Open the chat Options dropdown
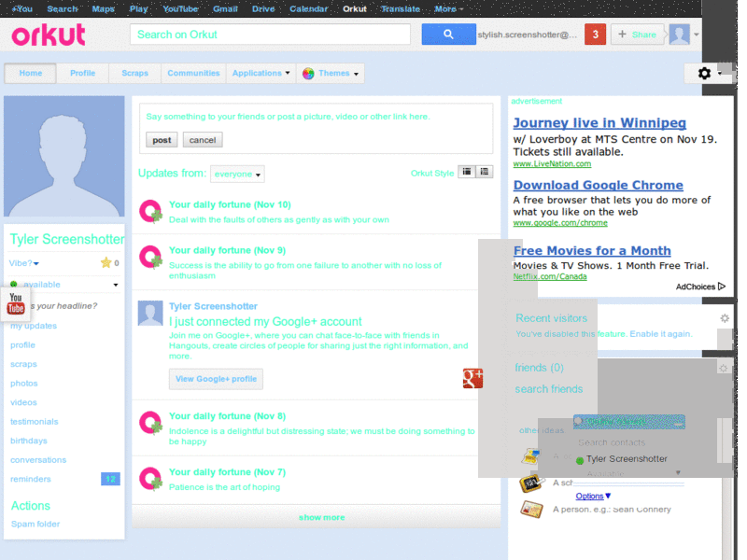747x560 pixels. (593, 497)
